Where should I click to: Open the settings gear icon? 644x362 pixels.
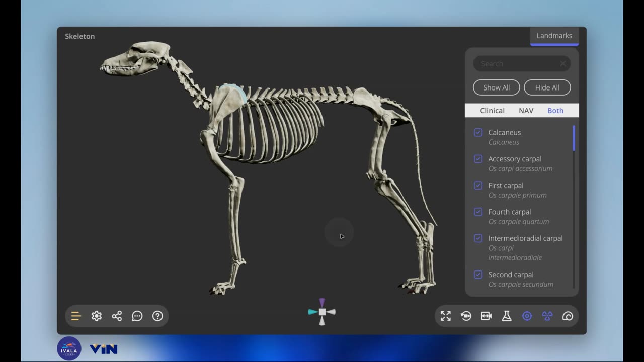97,316
